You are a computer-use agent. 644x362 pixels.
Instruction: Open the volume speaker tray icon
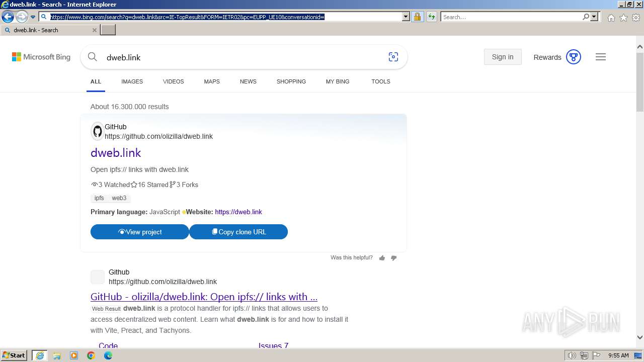tap(572, 355)
